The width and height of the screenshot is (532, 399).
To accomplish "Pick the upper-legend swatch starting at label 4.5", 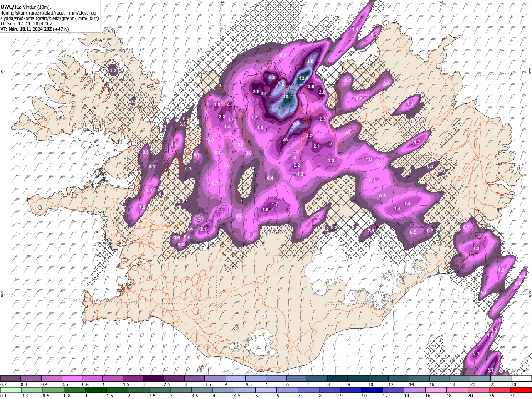I will 256,379.
